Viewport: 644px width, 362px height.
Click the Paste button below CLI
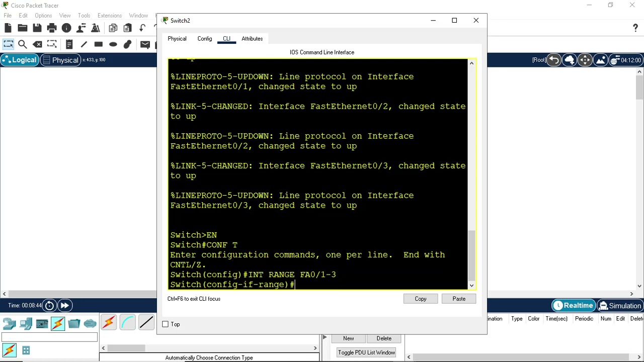(x=459, y=299)
